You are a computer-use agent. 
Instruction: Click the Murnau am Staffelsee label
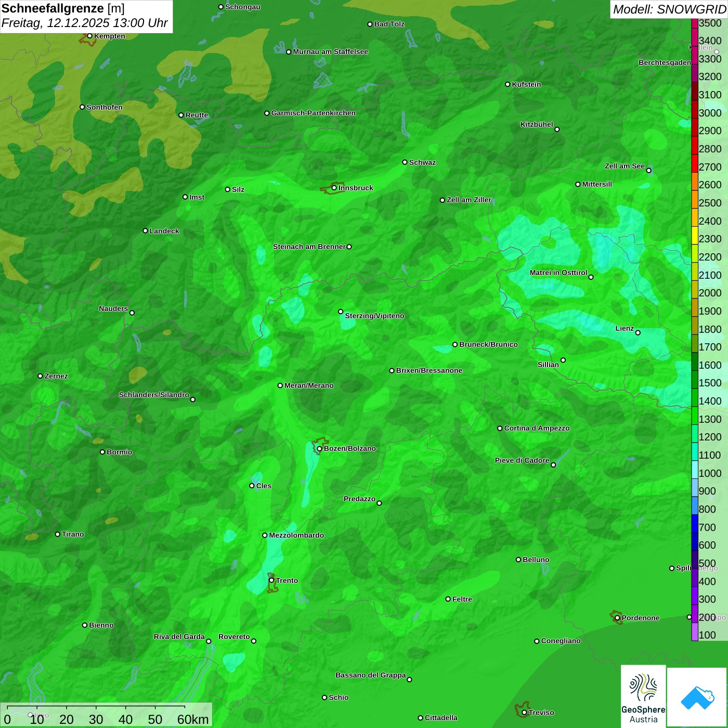pyautogui.click(x=331, y=51)
